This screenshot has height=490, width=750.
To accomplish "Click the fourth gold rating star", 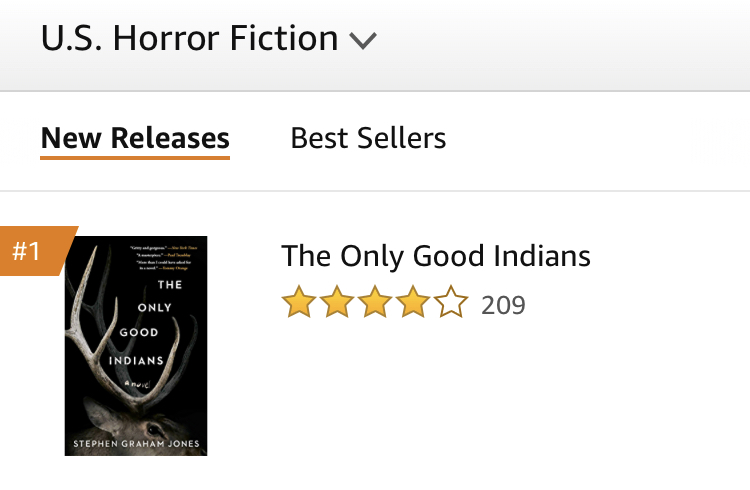I will coord(412,302).
